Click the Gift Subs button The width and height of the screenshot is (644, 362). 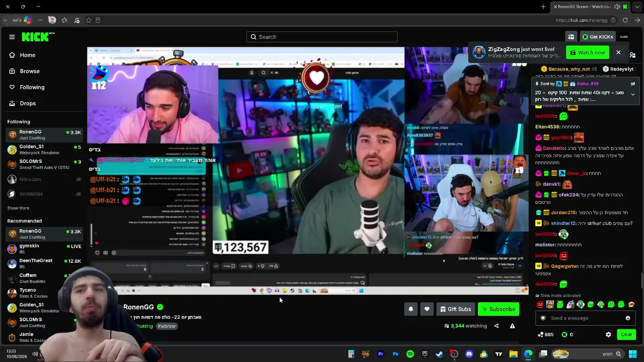click(455, 309)
